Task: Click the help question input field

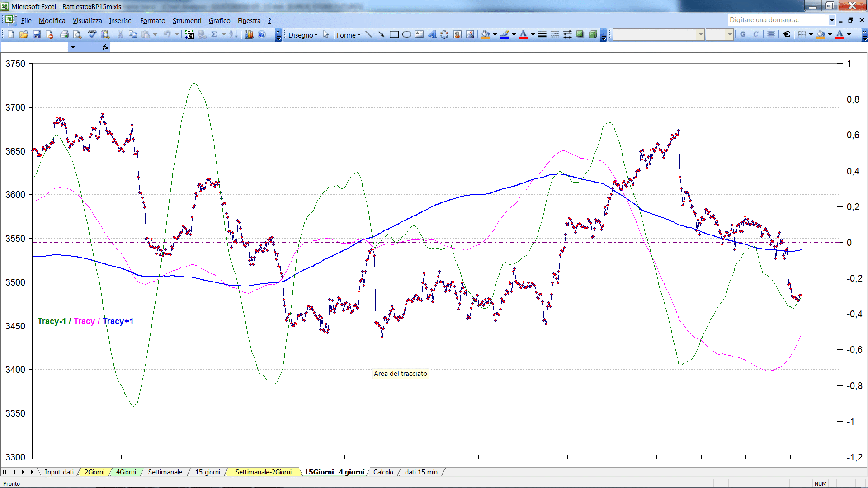Action: [778, 20]
